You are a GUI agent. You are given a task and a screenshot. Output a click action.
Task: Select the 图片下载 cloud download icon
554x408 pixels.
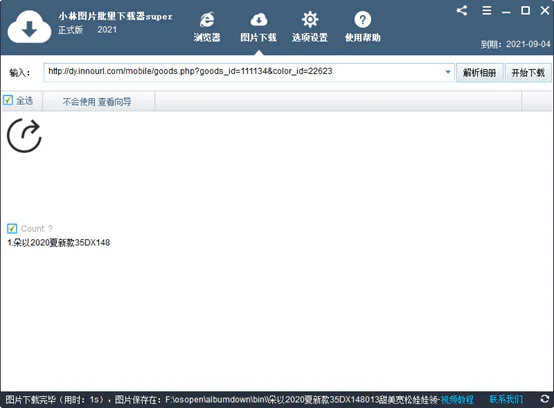pyautogui.click(x=259, y=20)
